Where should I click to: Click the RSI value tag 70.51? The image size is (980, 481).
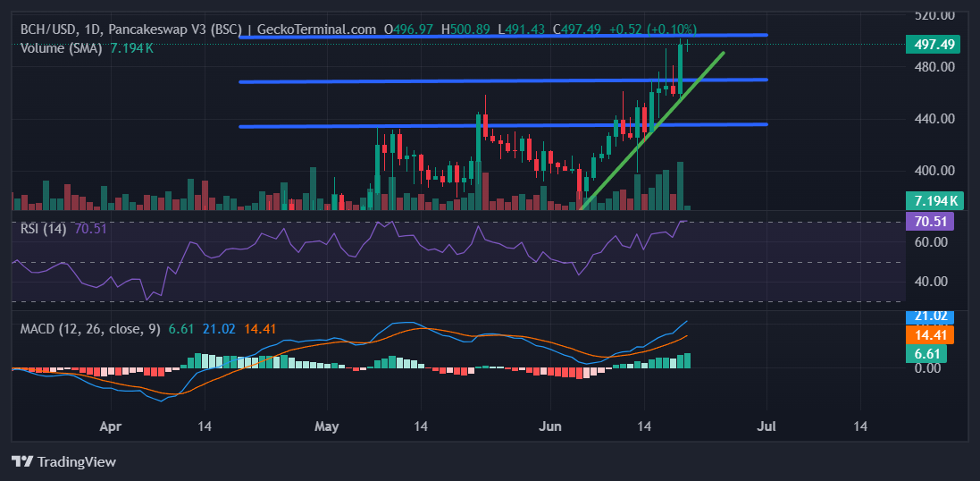pos(929,222)
